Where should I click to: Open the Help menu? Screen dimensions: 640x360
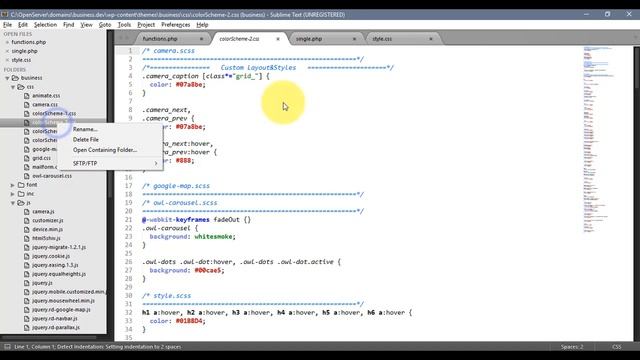(x=202, y=25)
